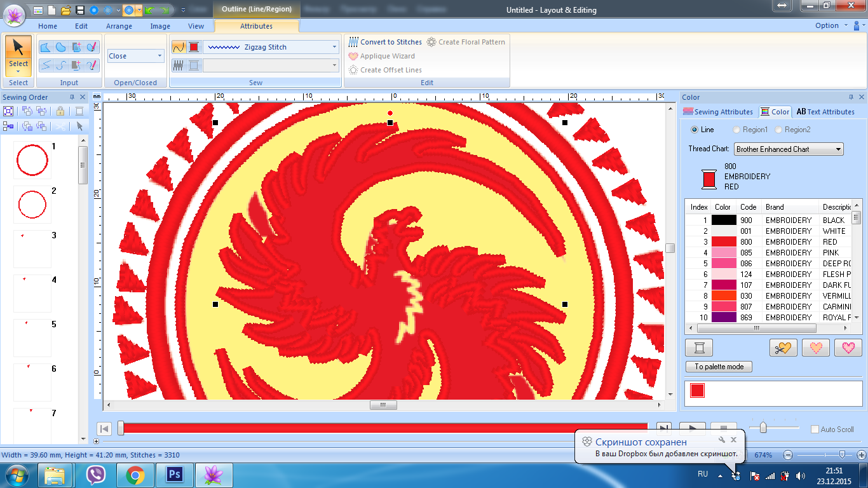Enable the Auto Scroll checkbox

point(815,430)
